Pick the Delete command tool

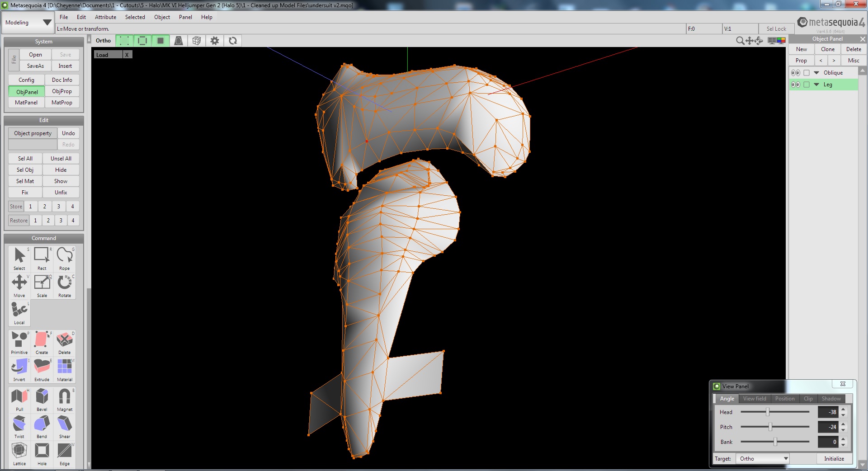(65, 343)
